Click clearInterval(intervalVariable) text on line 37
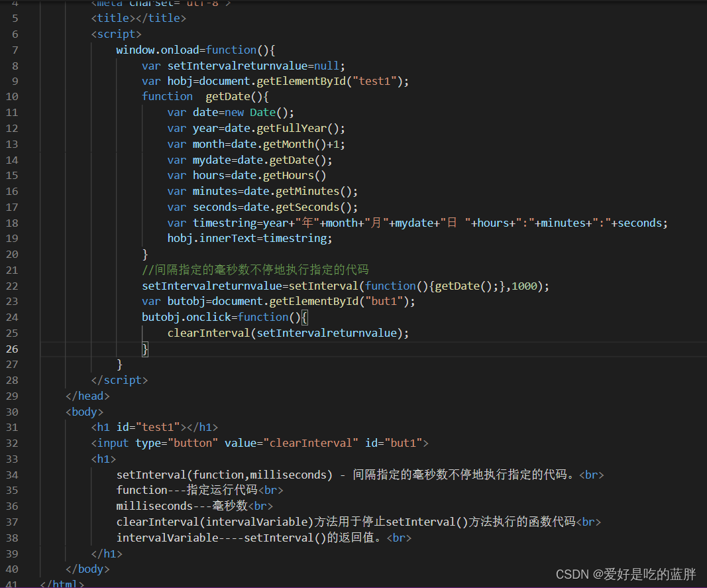Viewport: 707px width, 588px height. click(x=215, y=522)
